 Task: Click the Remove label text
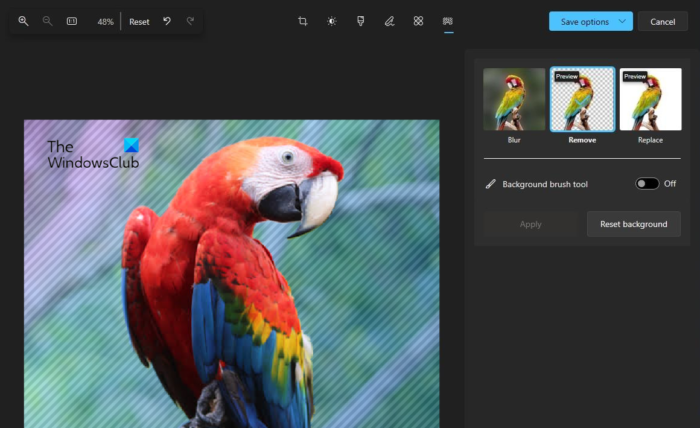[x=582, y=140]
